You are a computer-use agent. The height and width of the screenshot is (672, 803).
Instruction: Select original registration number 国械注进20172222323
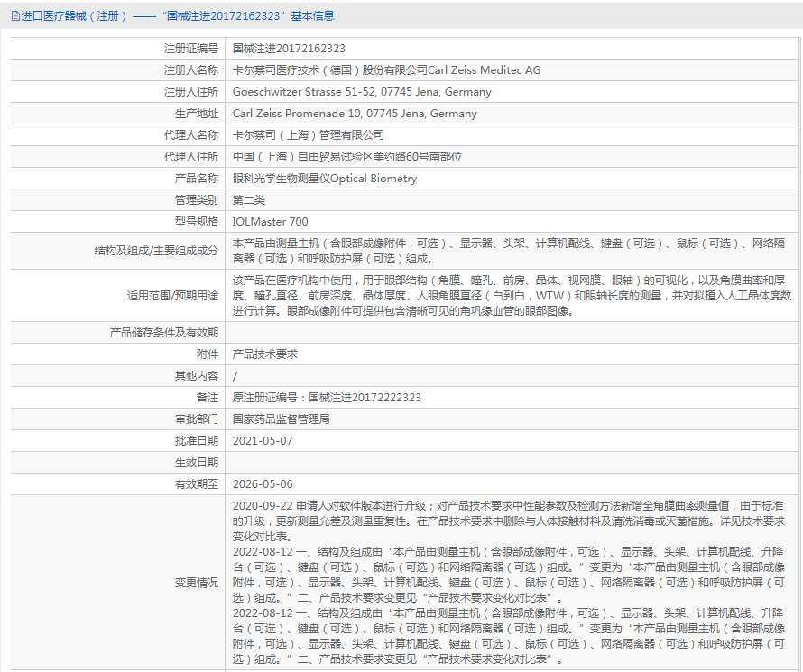point(365,398)
